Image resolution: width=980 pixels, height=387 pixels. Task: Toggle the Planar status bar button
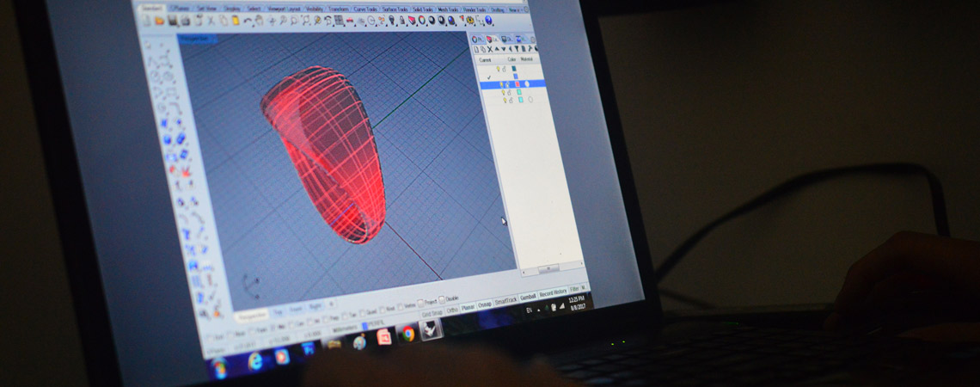[469, 307]
